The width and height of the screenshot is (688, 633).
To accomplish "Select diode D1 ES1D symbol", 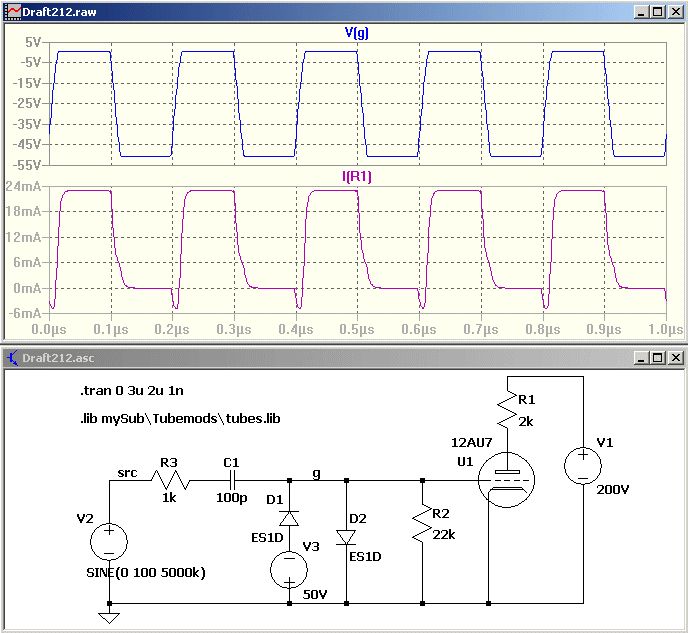I will point(289,519).
